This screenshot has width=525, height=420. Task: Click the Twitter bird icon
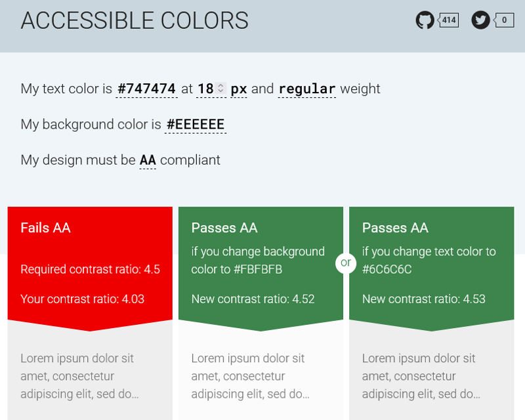tap(480, 20)
